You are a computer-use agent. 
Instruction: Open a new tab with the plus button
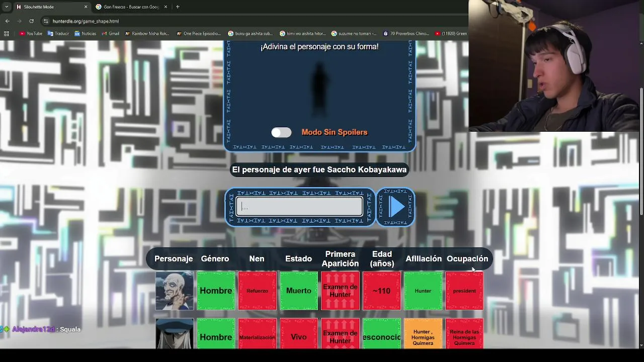point(178,7)
